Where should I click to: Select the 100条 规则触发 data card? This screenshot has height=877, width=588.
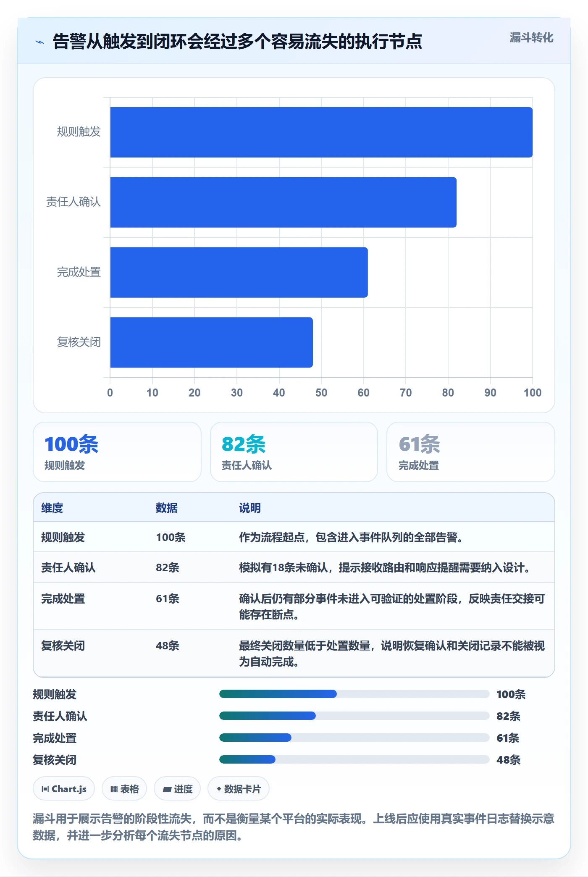tap(117, 452)
